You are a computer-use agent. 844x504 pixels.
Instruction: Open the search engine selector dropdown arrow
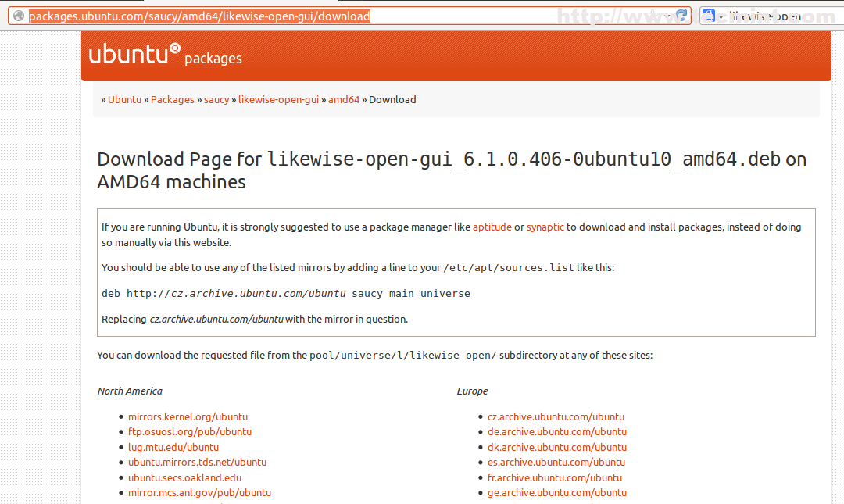tap(721, 16)
